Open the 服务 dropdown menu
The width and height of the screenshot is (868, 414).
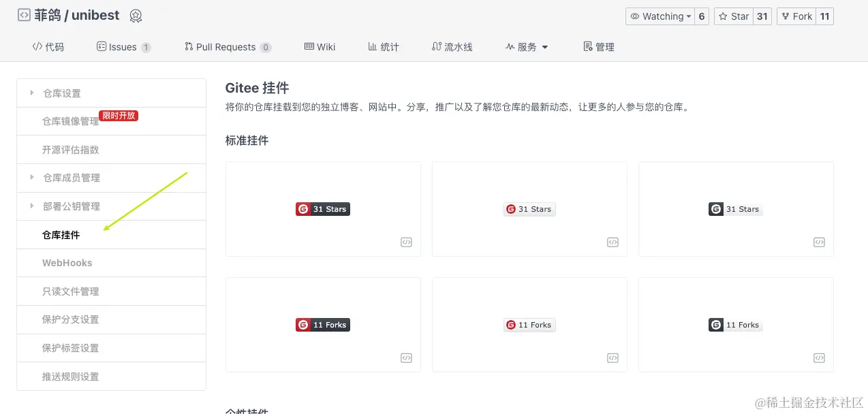coord(527,47)
